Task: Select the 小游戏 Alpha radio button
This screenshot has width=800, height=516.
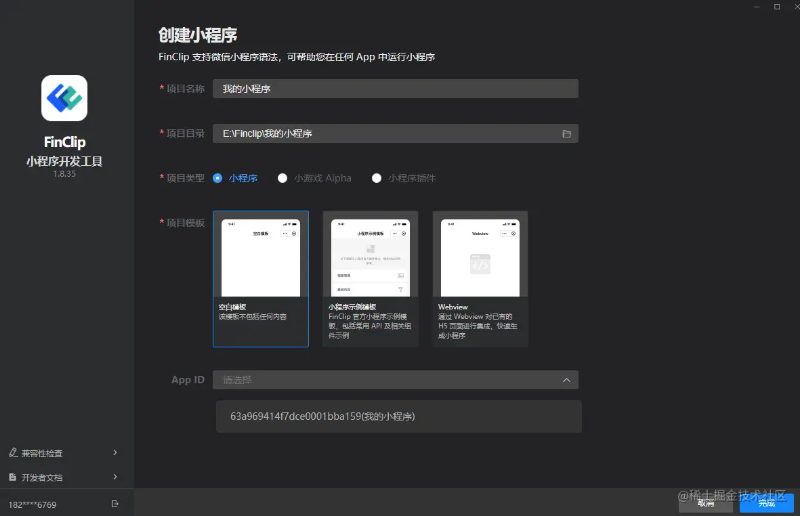Action: coord(282,178)
